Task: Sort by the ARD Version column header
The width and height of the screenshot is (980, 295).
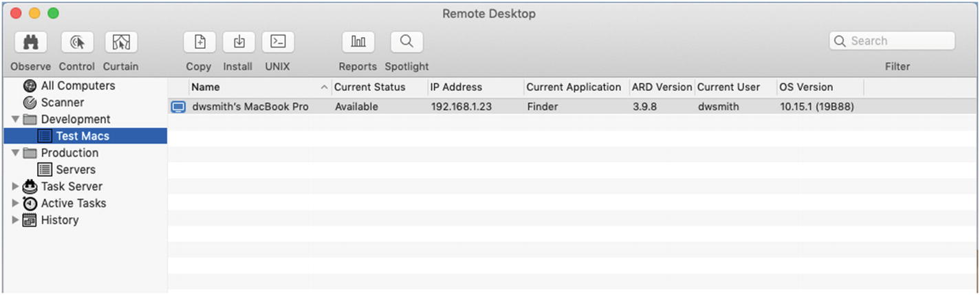Action: tap(662, 87)
